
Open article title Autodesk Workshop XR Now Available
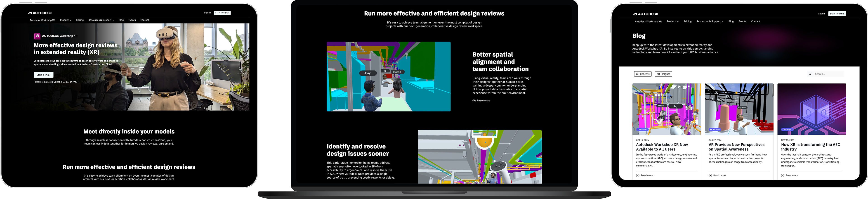(662, 147)
